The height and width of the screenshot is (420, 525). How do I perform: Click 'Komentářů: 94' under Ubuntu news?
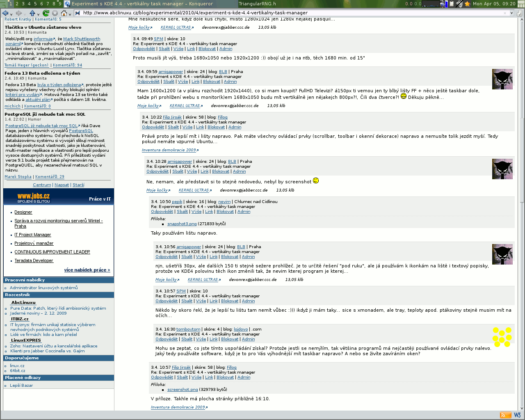(67, 65)
